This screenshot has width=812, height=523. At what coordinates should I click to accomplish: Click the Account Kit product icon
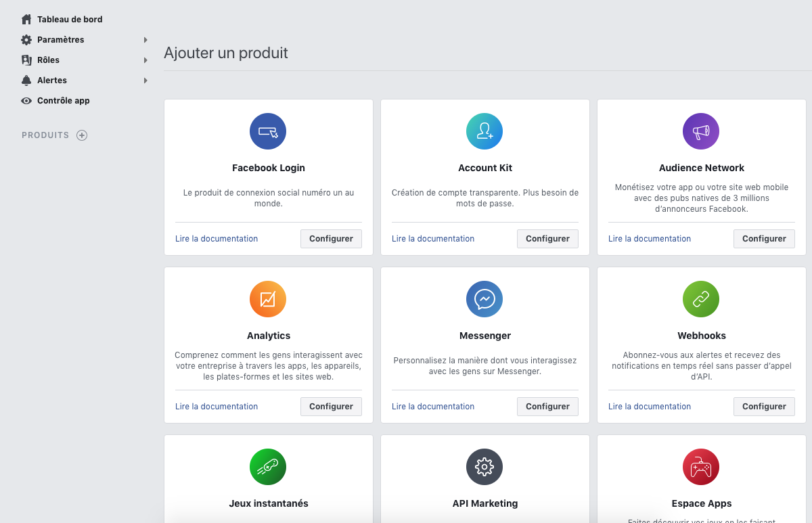(484, 131)
